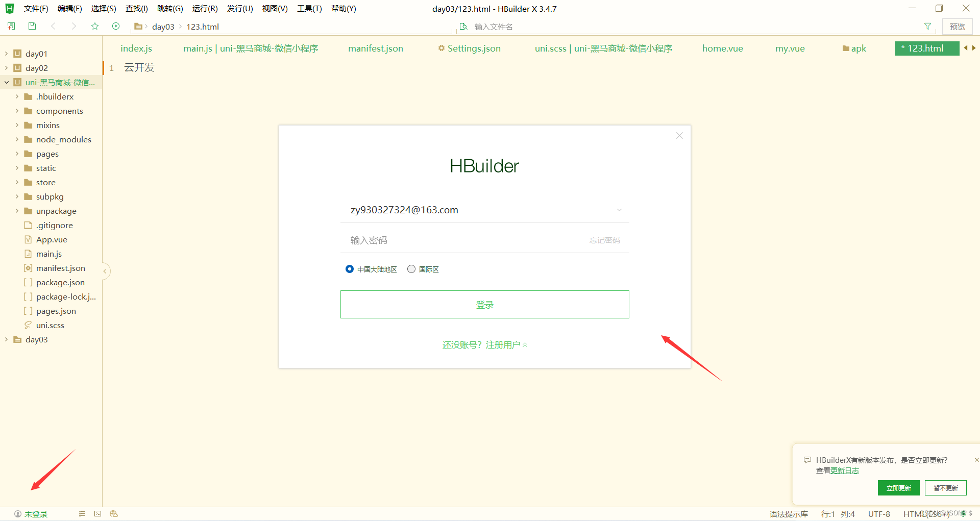The height and width of the screenshot is (521, 980).
Task: Expand the day03 folder
Action: 6,339
